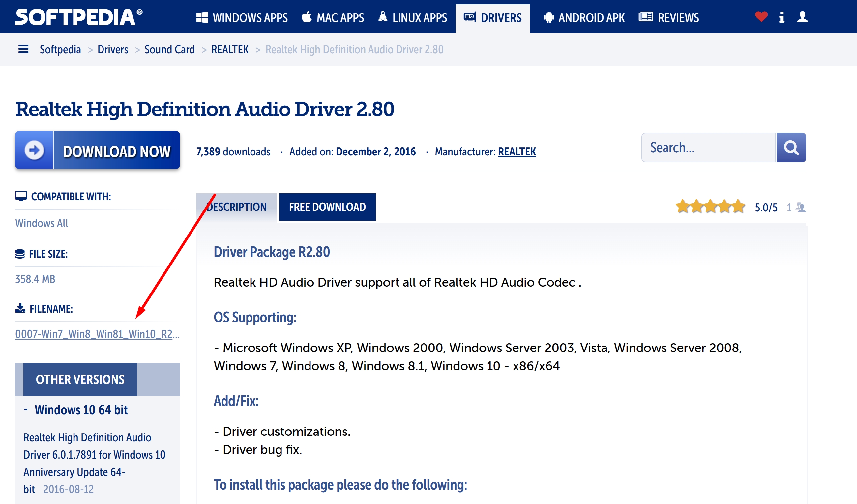
Task: Click the five-star rating
Action: click(x=710, y=207)
